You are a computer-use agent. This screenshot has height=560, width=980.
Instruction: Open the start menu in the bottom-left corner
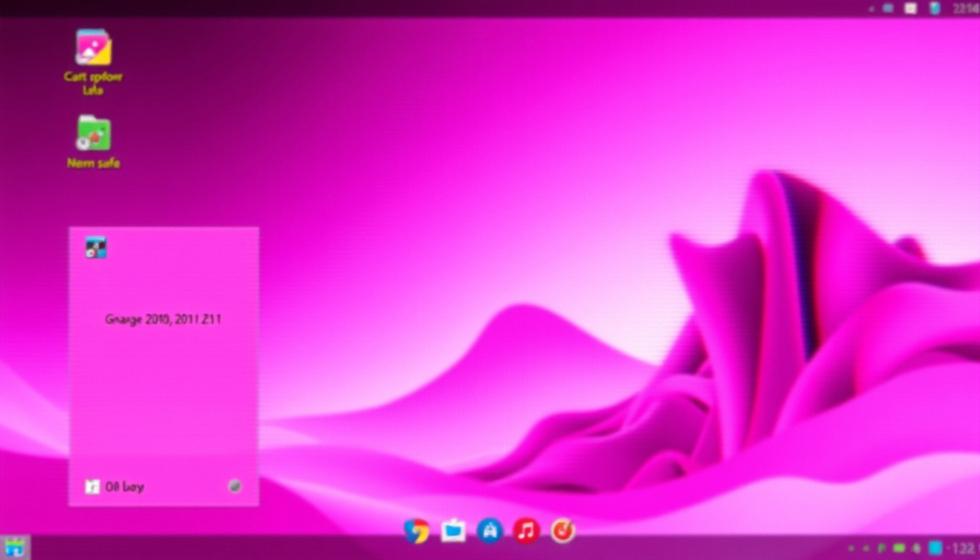14,547
